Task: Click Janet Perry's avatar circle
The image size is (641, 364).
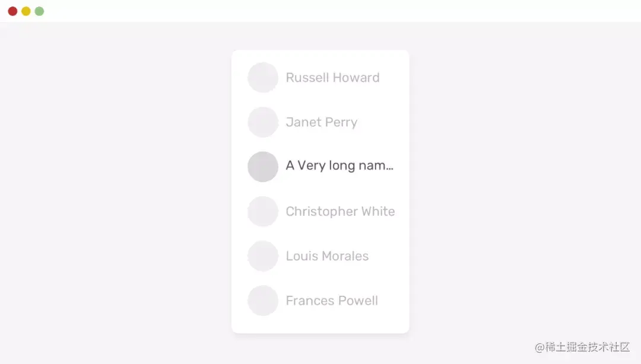Action: point(263,122)
